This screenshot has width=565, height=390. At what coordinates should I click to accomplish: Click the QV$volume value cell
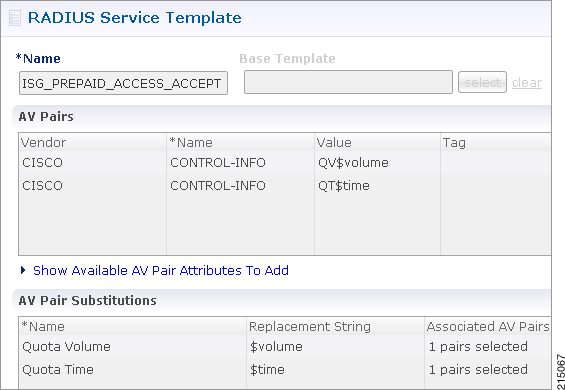tap(377, 163)
